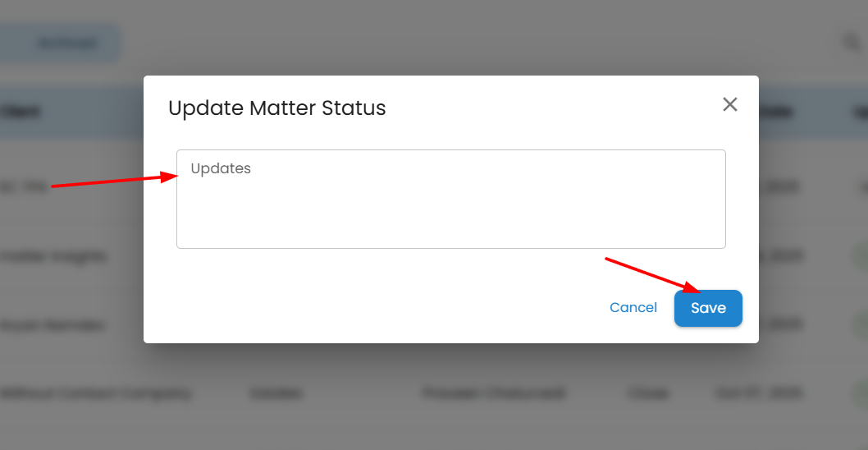Open search via the magnifier icon
Viewport: 868px width, 450px height.
(x=851, y=42)
